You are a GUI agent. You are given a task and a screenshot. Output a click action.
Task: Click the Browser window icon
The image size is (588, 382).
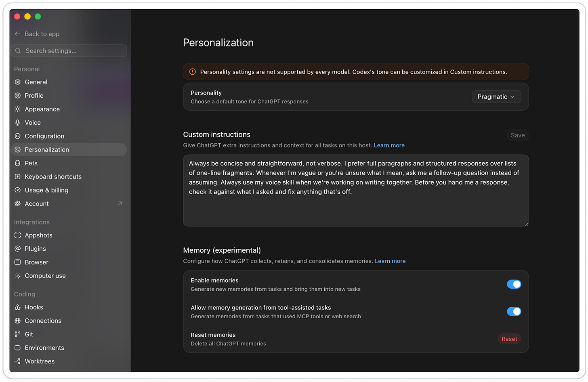tap(17, 262)
